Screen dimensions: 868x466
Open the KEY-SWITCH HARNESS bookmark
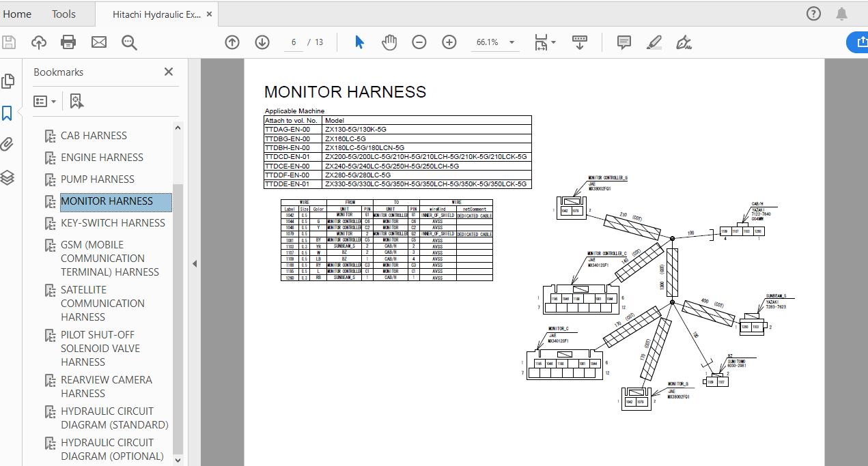point(113,223)
